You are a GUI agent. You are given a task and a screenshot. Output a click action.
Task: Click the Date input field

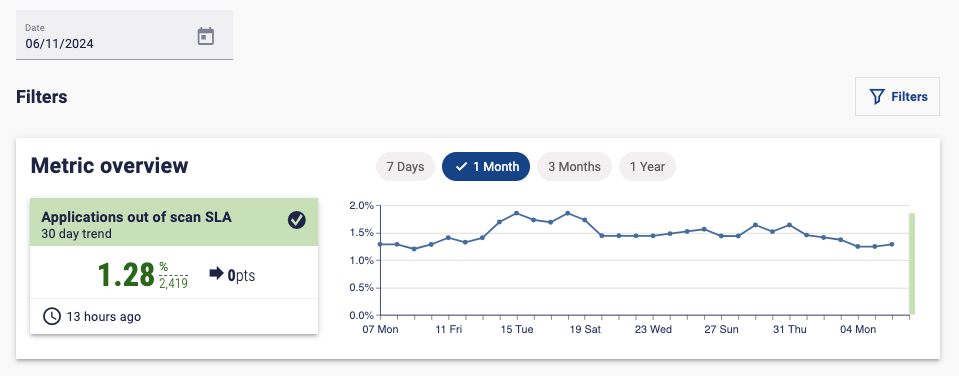pyautogui.click(x=124, y=35)
